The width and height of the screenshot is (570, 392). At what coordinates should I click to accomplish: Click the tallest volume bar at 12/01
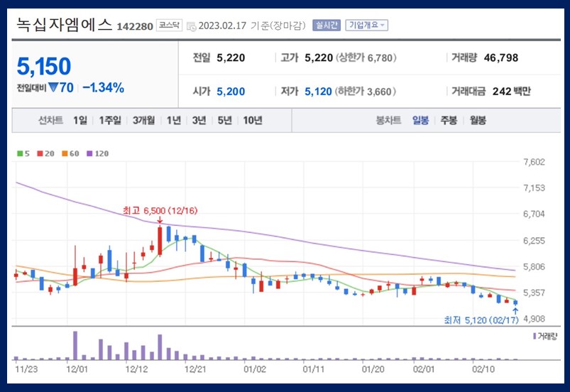[75, 345]
